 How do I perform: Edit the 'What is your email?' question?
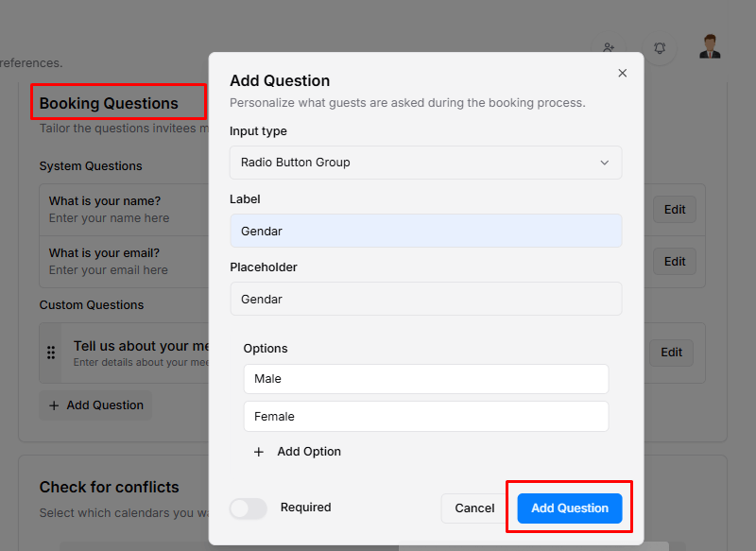click(674, 262)
